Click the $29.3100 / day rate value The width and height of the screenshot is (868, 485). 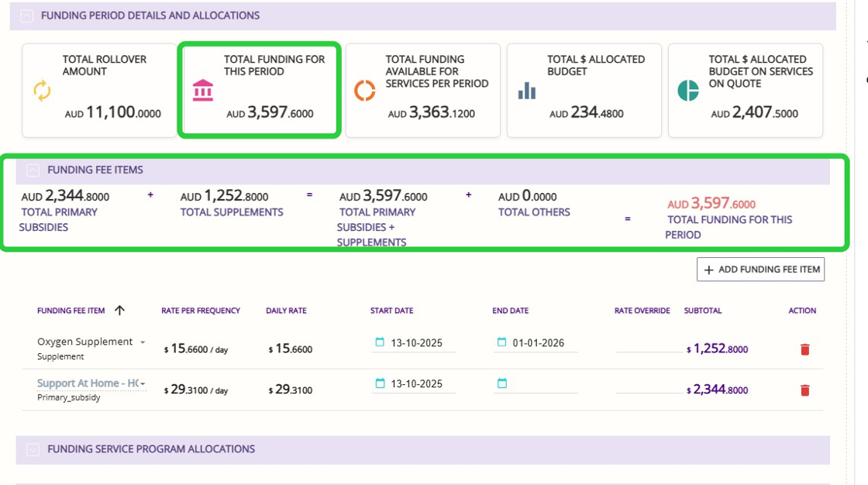196,390
